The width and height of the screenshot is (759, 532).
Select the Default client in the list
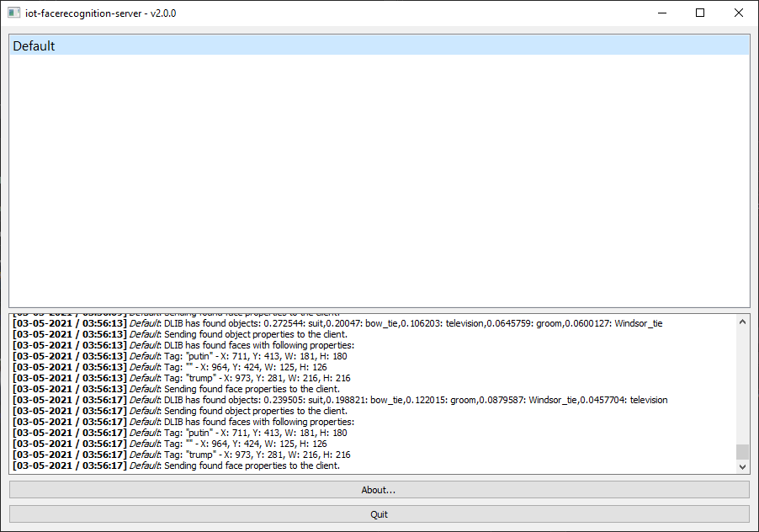379,46
